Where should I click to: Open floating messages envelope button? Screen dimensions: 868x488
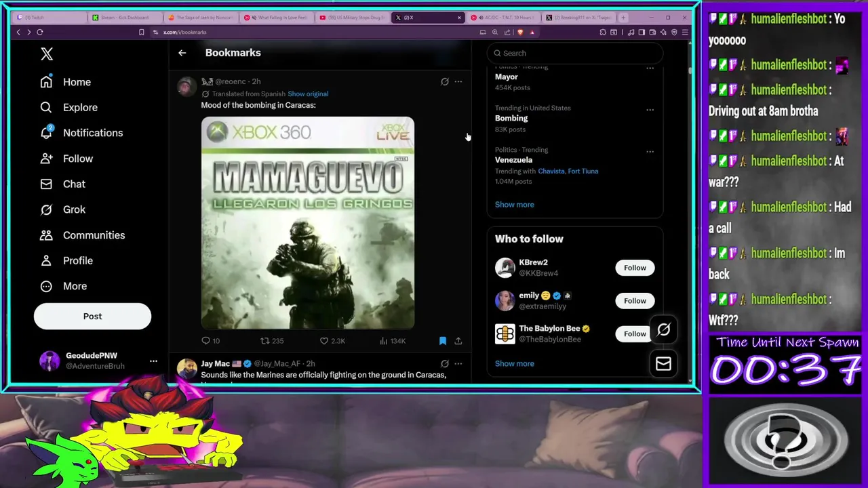tap(663, 364)
